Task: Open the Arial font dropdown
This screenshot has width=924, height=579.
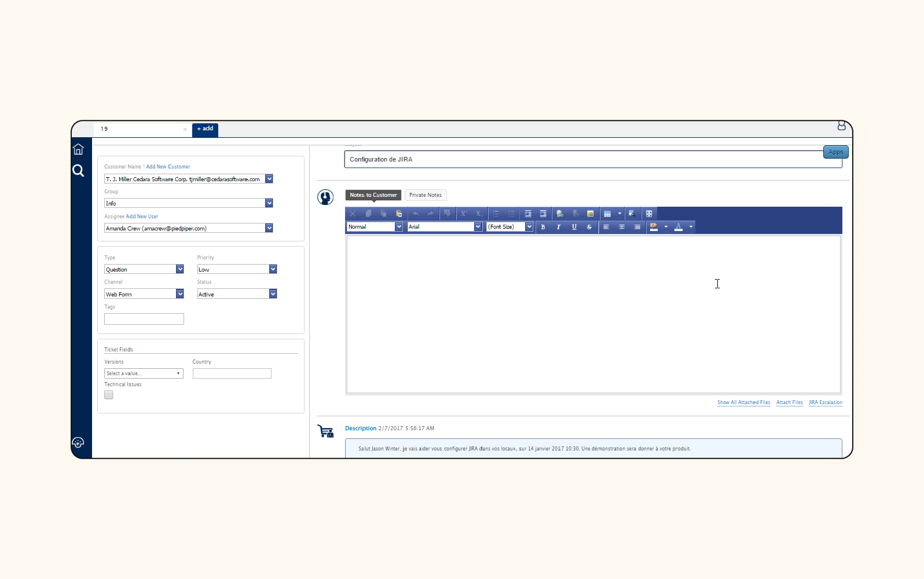Action: point(478,227)
